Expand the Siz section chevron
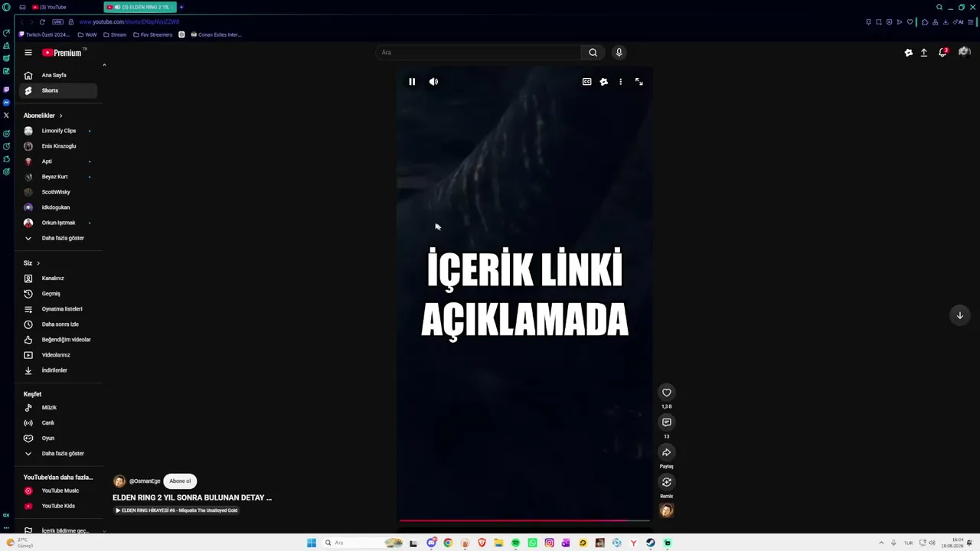This screenshot has height=551, width=980. [38, 263]
